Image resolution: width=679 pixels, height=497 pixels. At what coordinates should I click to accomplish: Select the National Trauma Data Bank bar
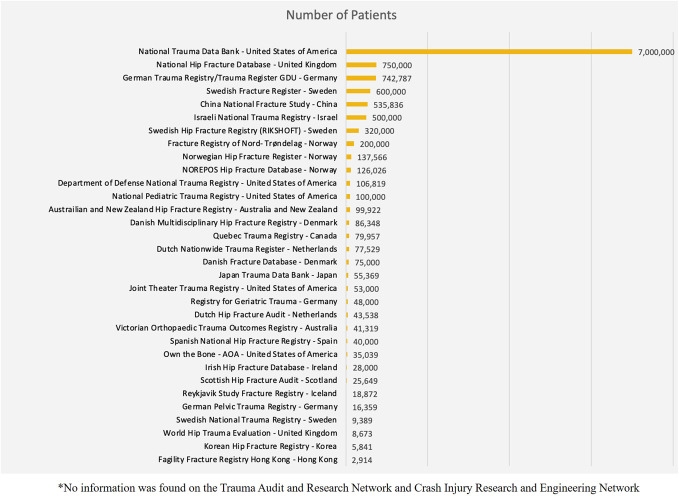488,51
